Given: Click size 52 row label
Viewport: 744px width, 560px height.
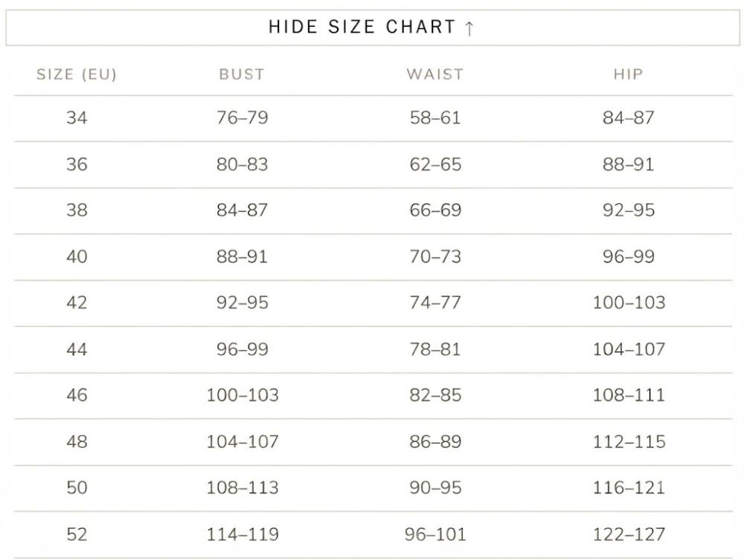Looking at the screenshot, I should (77, 535).
